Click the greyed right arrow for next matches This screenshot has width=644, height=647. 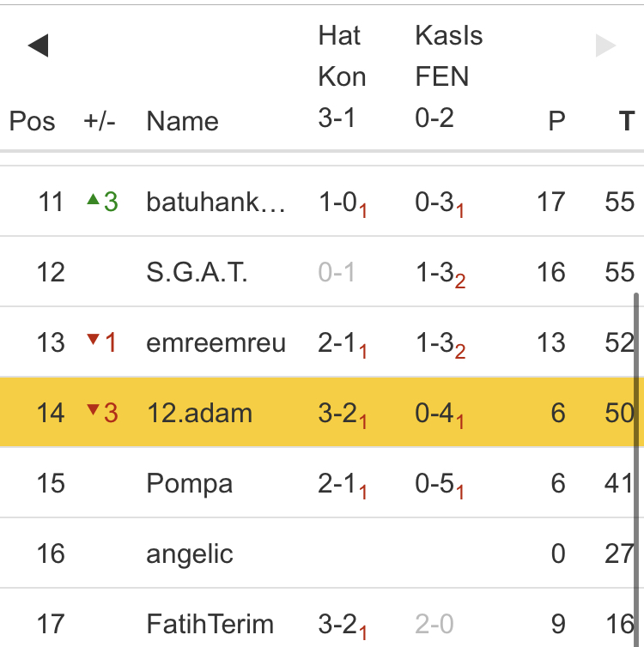tap(605, 46)
